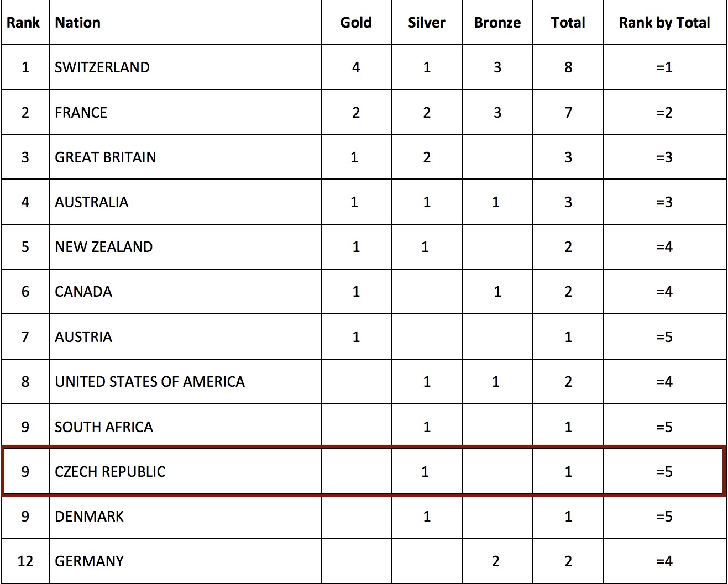Select the UNITED STATES OF AMERICA cell
728x584 pixels.
point(185,382)
